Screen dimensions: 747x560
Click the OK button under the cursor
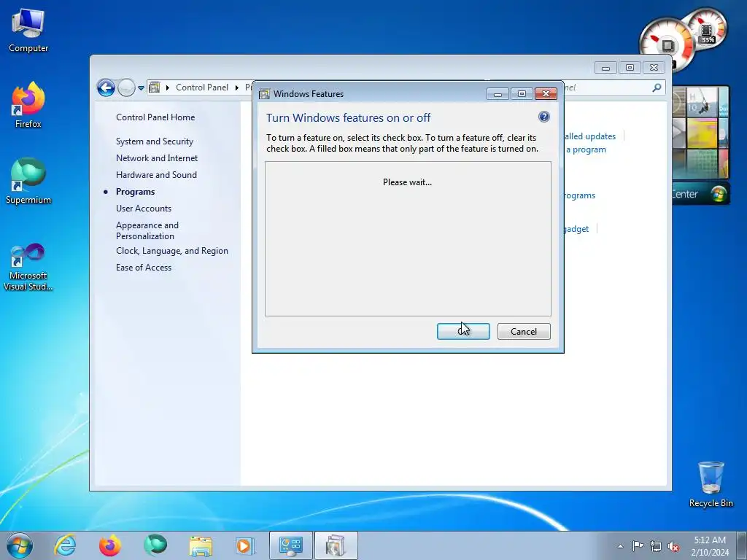coord(463,332)
